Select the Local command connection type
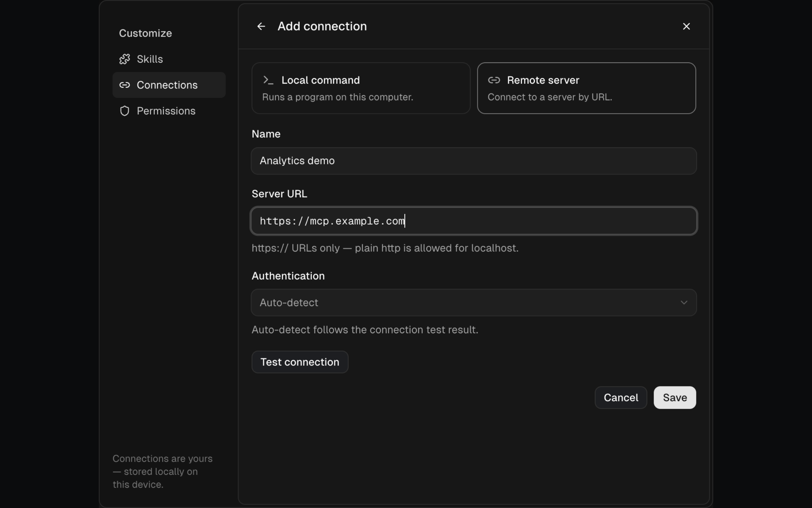 [x=361, y=88]
